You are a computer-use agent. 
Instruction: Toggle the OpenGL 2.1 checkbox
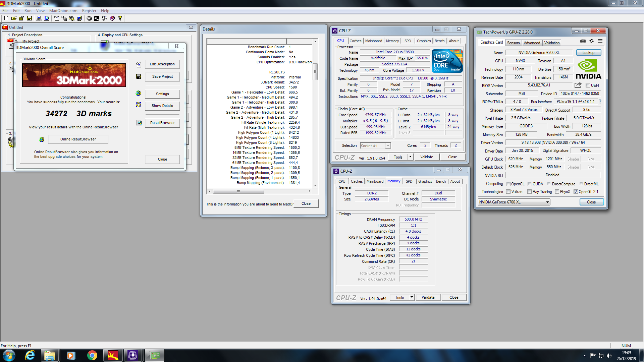576,192
